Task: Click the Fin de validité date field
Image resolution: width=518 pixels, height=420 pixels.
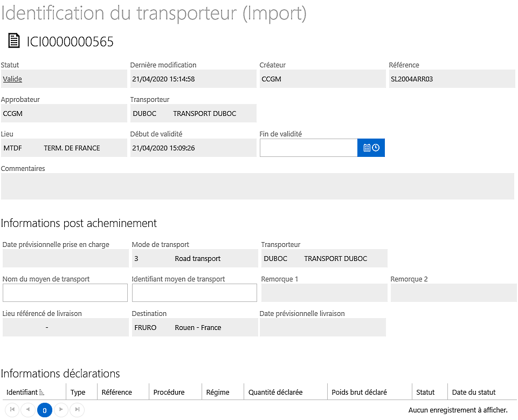Action: click(x=308, y=148)
